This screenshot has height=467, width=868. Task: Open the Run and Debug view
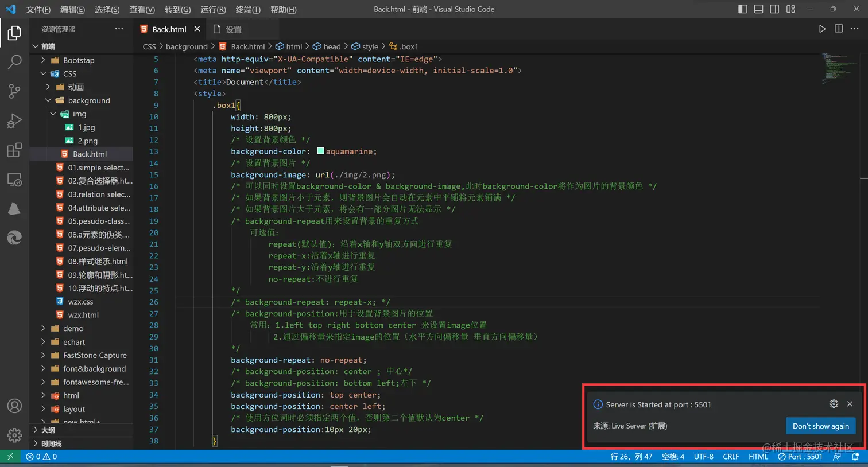click(14, 120)
